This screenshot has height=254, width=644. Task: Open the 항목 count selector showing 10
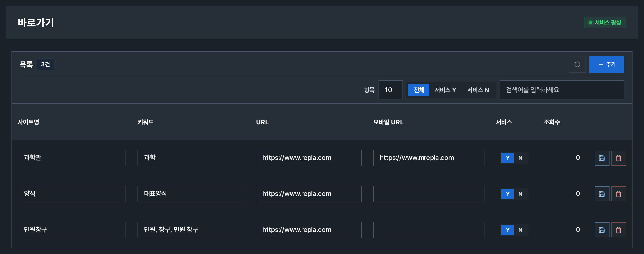[391, 90]
